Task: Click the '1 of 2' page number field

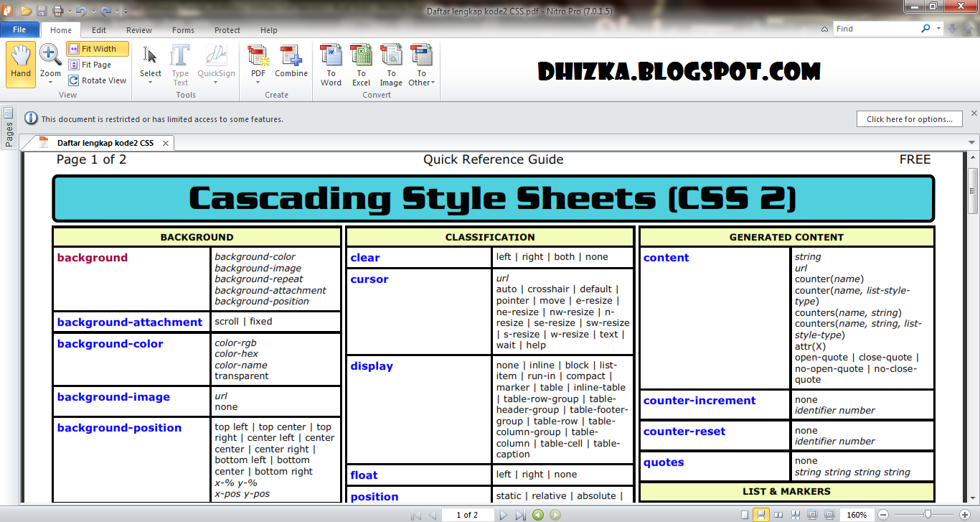Action: (466, 515)
